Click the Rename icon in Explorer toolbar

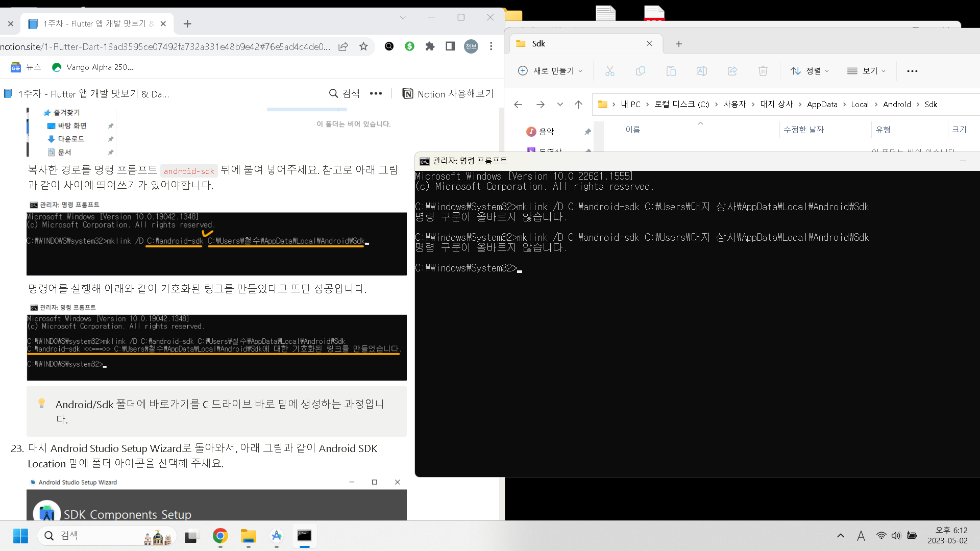(x=702, y=71)
